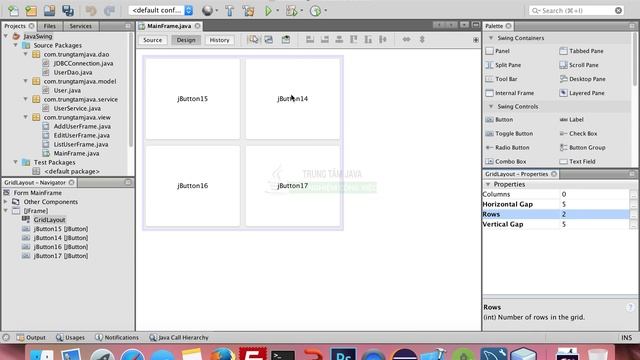This screenshot has height=360, width=640.
Task: Switch to the Services tab
Action: pos(80,26)
